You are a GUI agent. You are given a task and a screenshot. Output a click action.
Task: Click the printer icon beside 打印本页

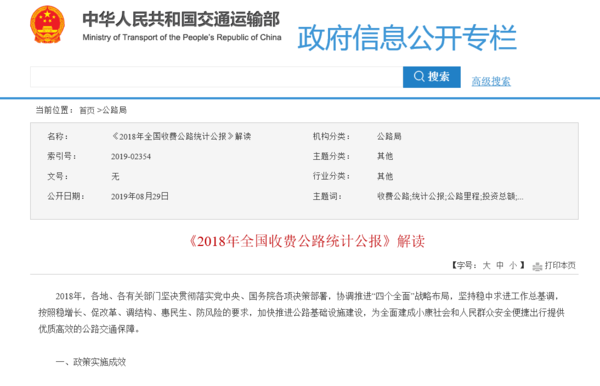pos(537,266)
